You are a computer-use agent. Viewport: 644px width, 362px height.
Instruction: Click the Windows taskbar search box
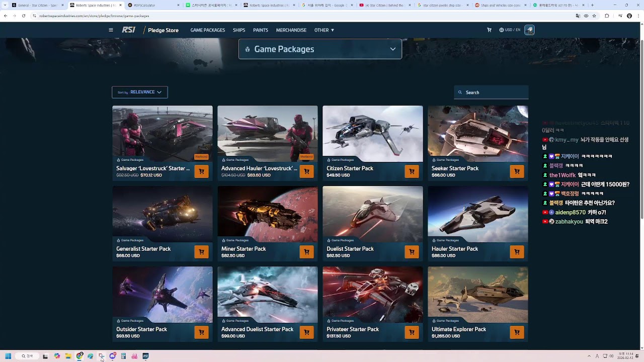coord(27,356)
